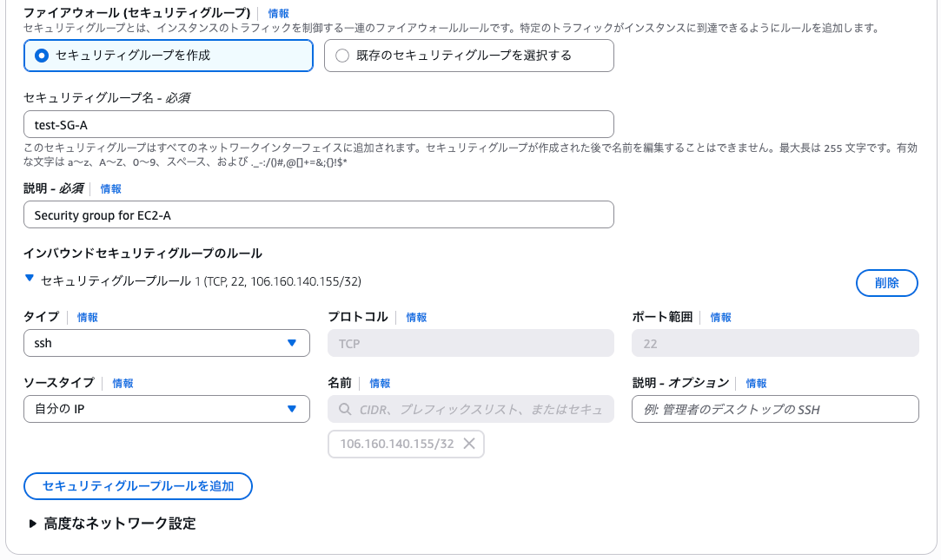This screenshot has height=560, width=941.
Task: Open the 情報 link beside 説明 - 必須
Action: click(x=110, y=189)
